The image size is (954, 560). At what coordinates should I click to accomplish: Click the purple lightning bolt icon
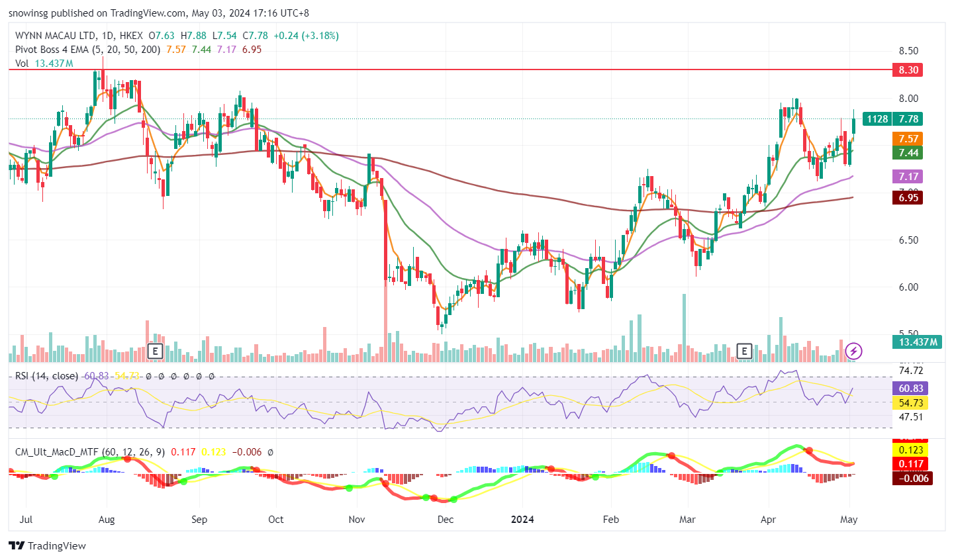(854, 351)
